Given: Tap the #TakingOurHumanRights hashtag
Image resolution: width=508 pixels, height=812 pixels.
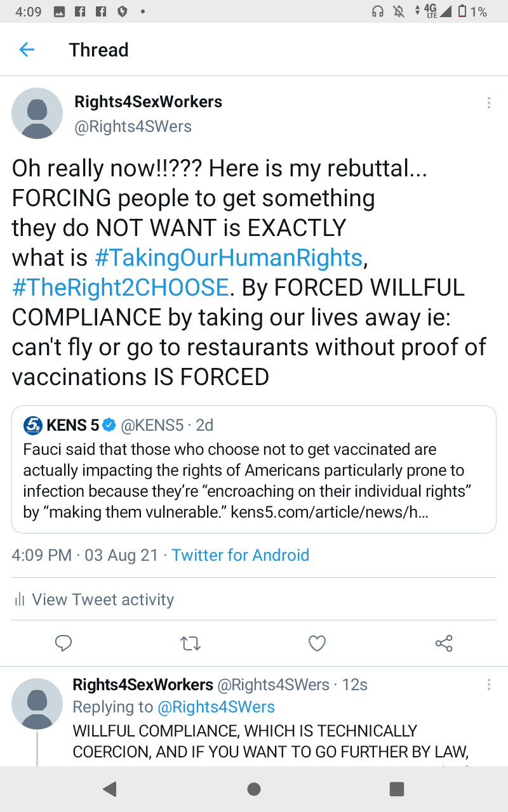Looking at the screenshot, I should (x=228, y=258).
